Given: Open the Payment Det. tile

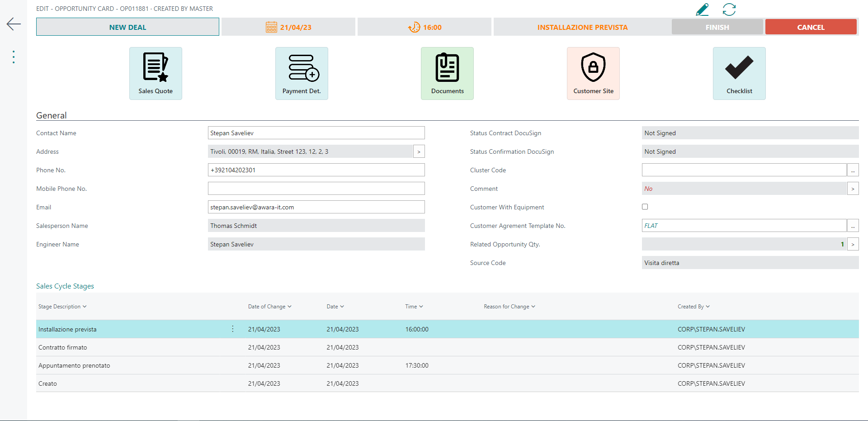Looking at the screenshot, I should pos(302,73).
